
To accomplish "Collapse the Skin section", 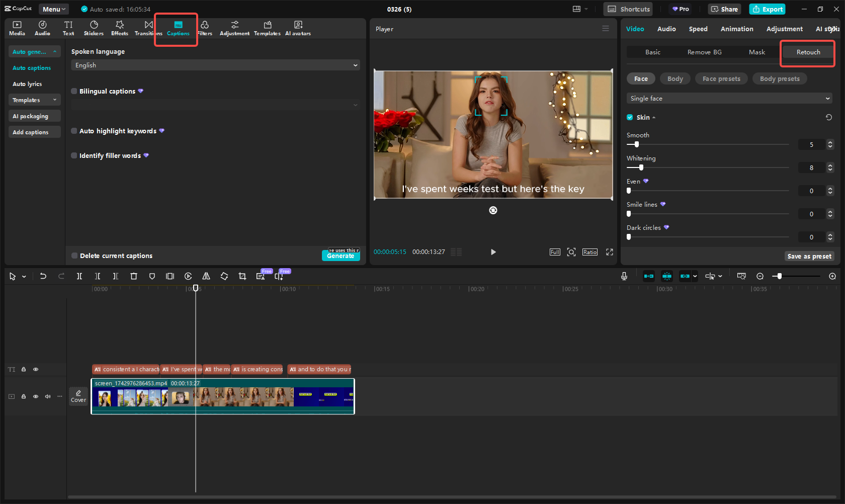I will (654, 117).
